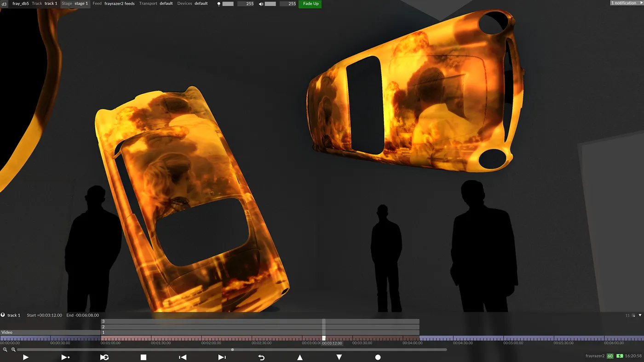Open the dropdown arrow at timeline's far right
The width and height of the screenshot is (644, 362).
point(639,315)
